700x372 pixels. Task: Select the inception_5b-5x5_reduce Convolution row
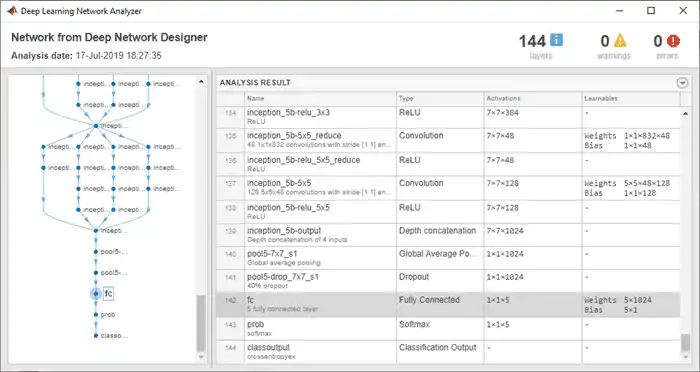448,141
